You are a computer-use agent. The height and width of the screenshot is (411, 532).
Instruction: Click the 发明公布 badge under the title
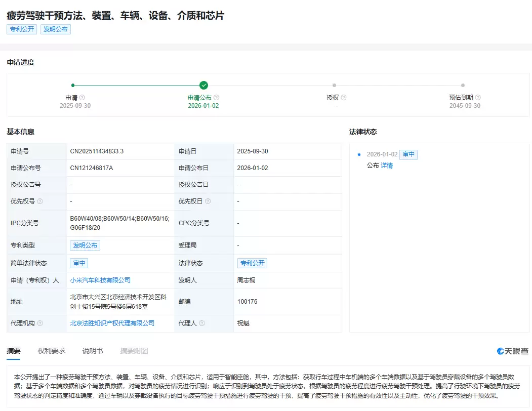pos(56,29)
